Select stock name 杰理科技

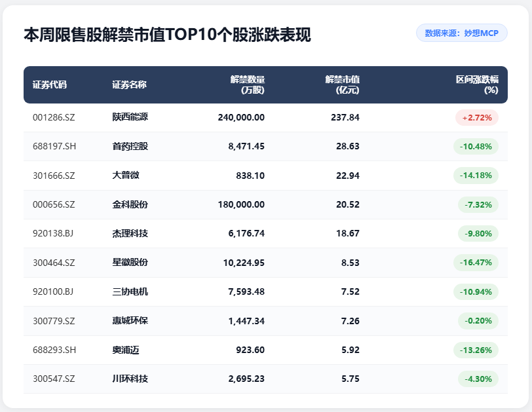click(x=130, y=233)
